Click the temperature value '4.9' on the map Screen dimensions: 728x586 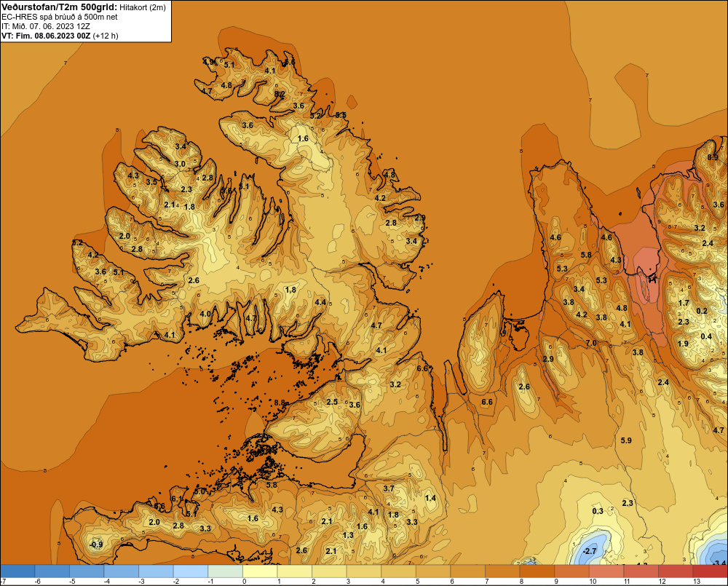coord(208,62)
